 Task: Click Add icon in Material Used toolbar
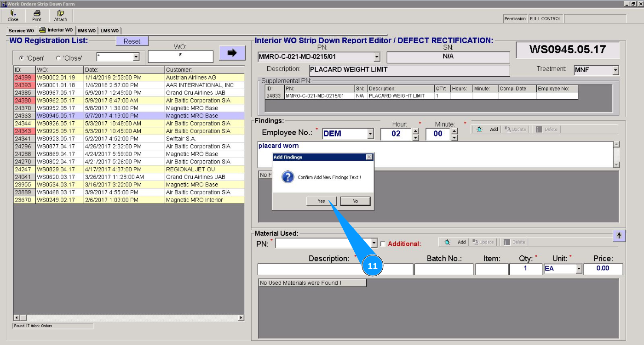coord(455,242)
